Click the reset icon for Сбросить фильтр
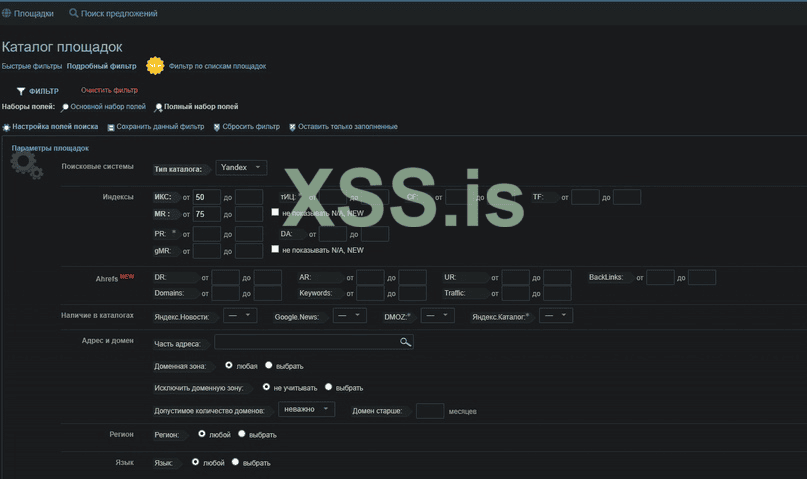Image resolution: width=807 pixels, height=479 pixels. [x=217, y=127]
